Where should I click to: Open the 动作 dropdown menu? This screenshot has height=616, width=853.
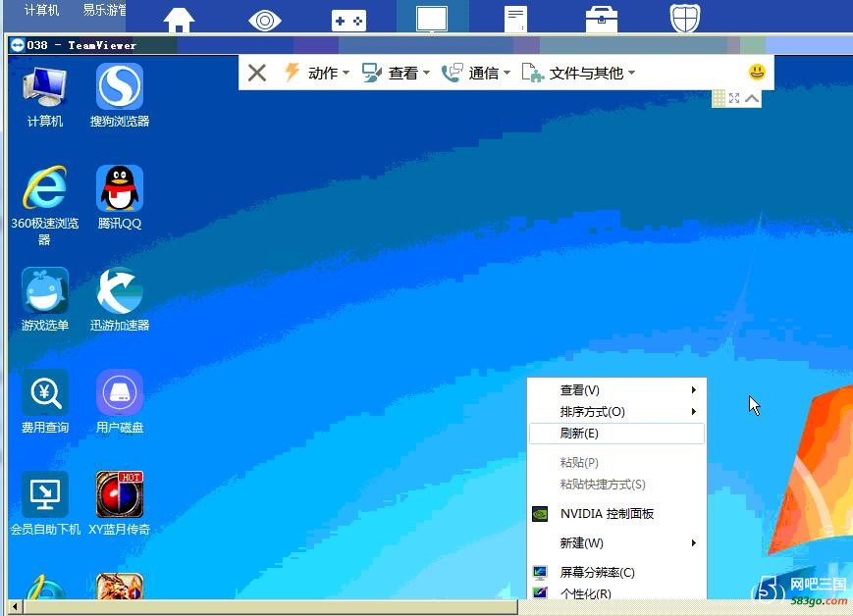click(x=317, y=73)
